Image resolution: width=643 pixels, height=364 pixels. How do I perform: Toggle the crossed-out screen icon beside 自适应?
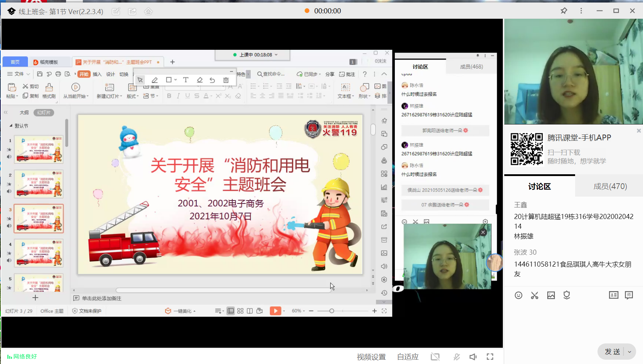435,357
